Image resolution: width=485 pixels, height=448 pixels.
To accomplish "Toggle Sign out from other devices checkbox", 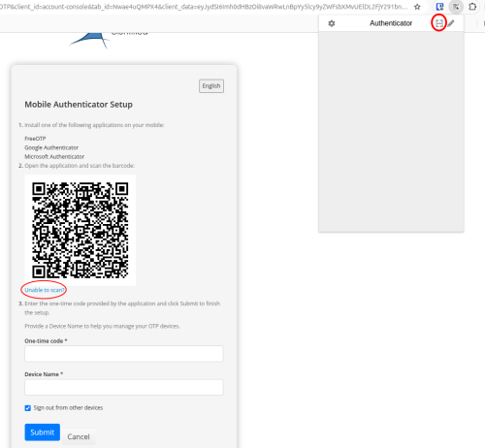I will (x=28, y=408).
